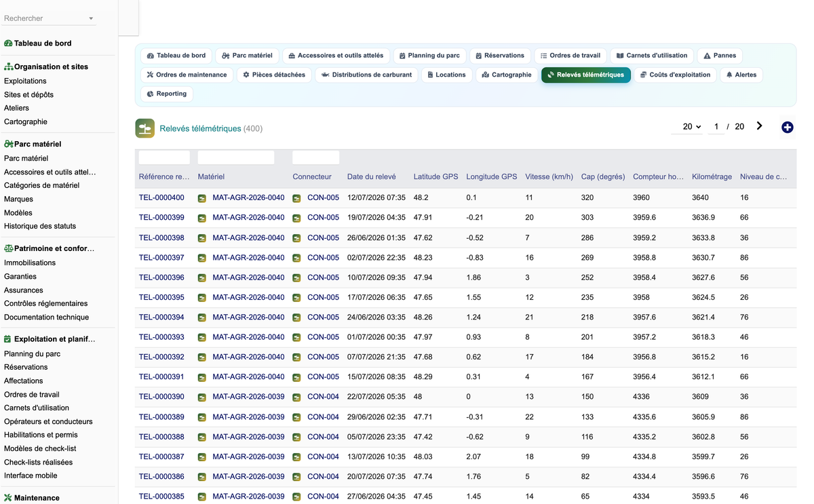The width and height of the screenshot is (814, 504).
Task: Open Exploitations in the sidebar
Action: point(25,81)
